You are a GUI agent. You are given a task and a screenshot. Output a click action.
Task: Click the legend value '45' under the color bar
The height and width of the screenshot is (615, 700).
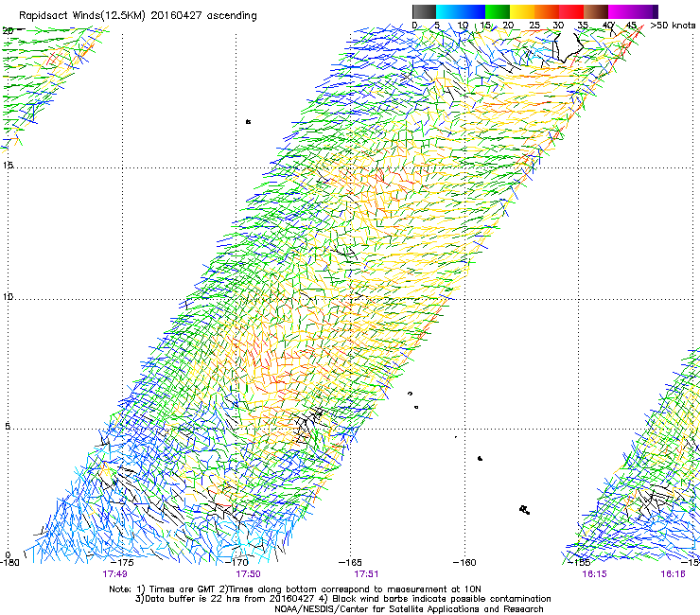click(x=631, y=26)
